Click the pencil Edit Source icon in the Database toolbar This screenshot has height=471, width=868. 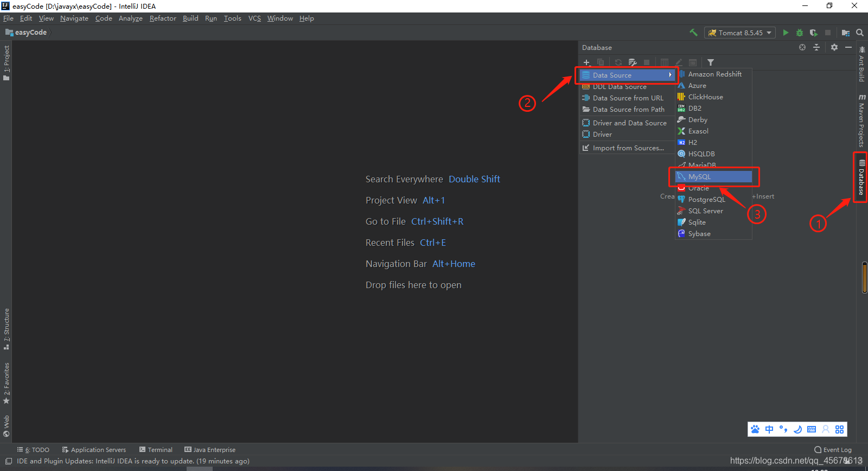tap(679, 62)
